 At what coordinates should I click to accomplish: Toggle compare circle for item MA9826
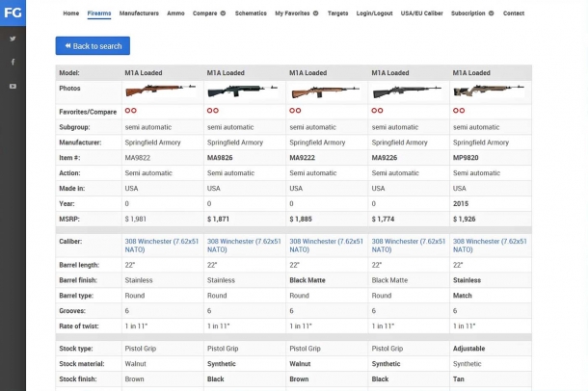click(x=216, y=111)
